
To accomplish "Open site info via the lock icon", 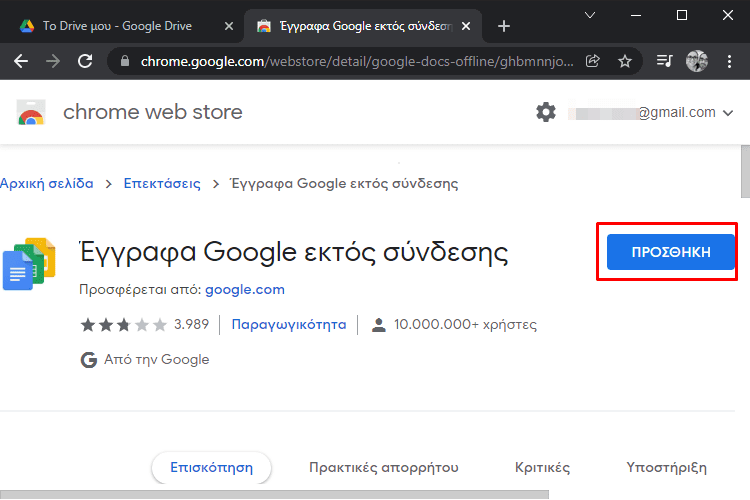I will pyautogui.click(x=125, y=61).
